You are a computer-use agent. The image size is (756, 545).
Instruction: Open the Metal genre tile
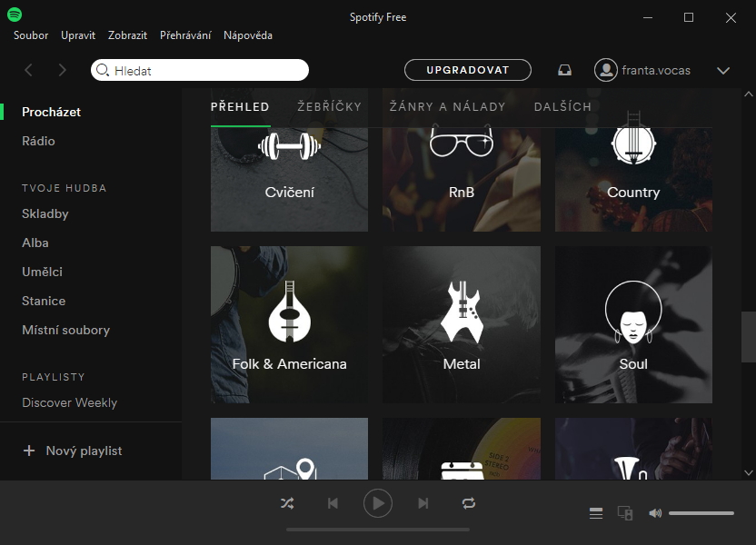(x=462, y=325)
